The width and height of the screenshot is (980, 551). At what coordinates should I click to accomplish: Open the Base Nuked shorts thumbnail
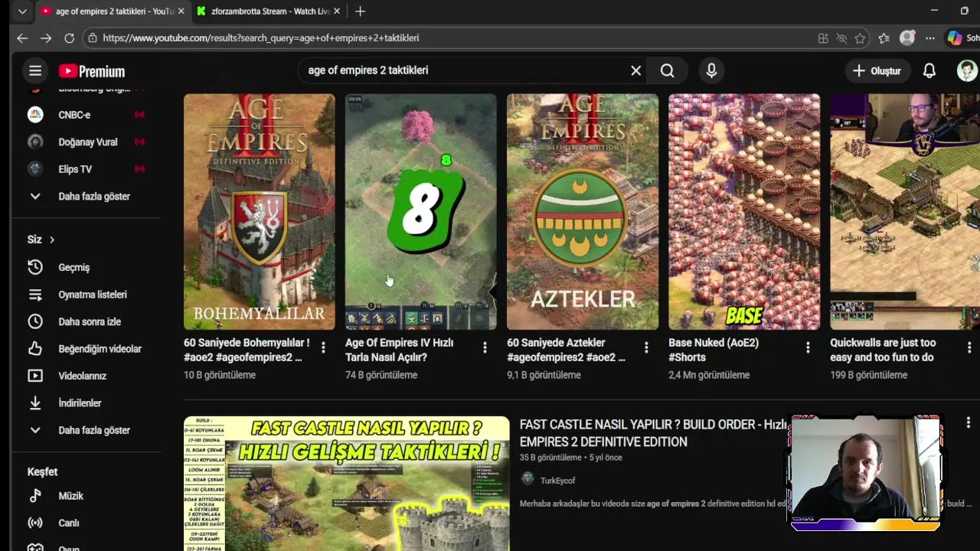[743, 212]
